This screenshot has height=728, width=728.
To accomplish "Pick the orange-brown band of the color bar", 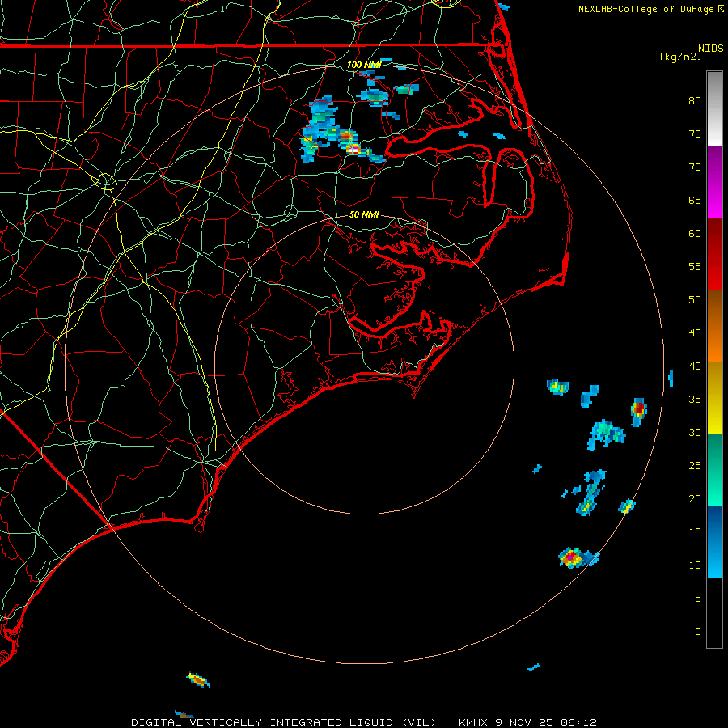I will tap(714, 326).
